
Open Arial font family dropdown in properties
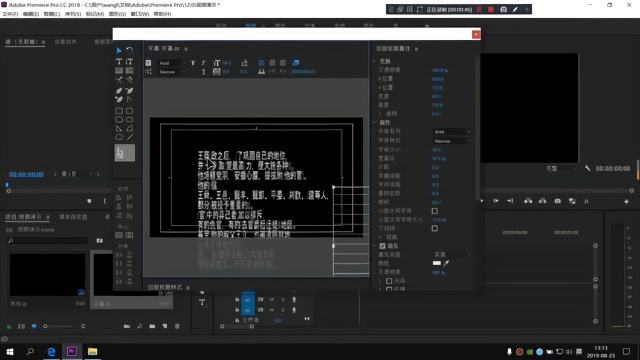[452, 132]
